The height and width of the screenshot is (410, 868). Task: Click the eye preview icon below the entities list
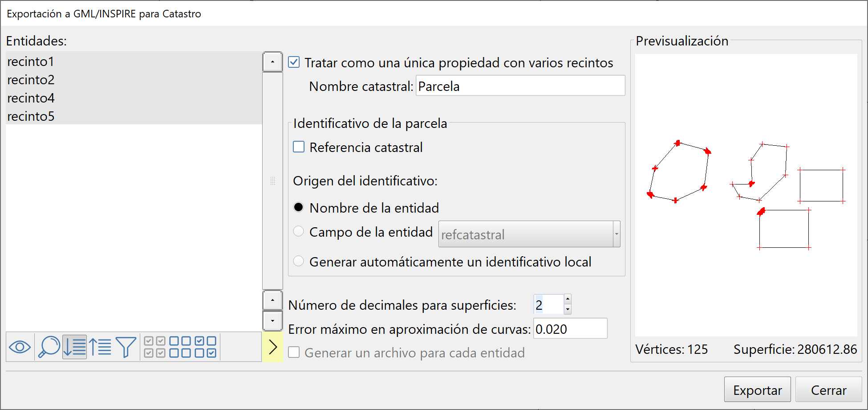20,347
